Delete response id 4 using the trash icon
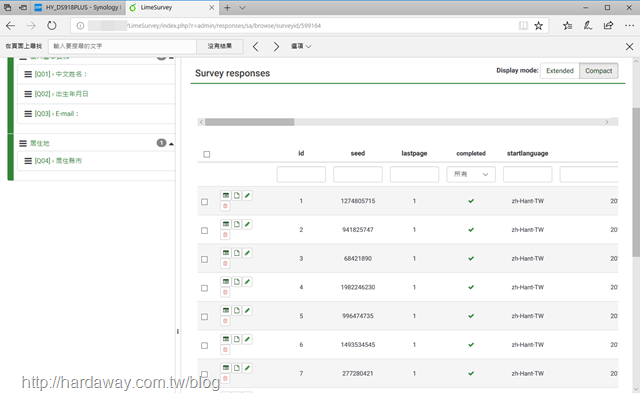640x393 pixels. pos(225,292)
